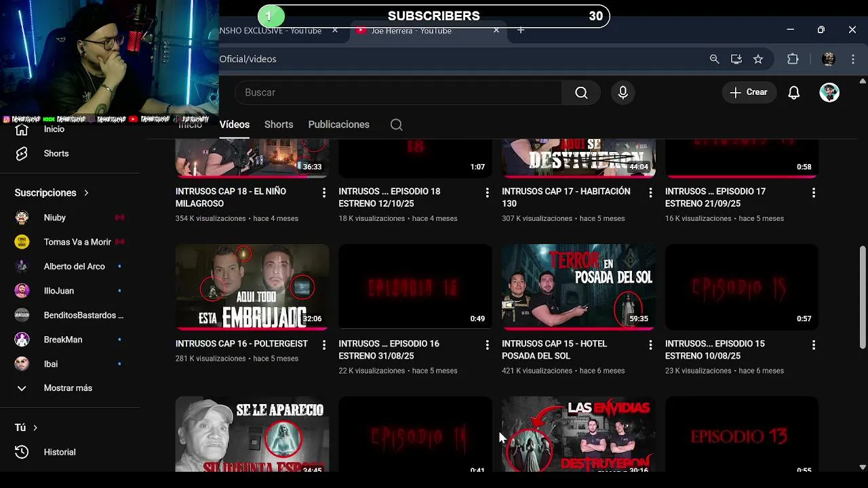Open the browser extensions puzzle icon
Screen dimensions: 868x488
click(793, 59)
